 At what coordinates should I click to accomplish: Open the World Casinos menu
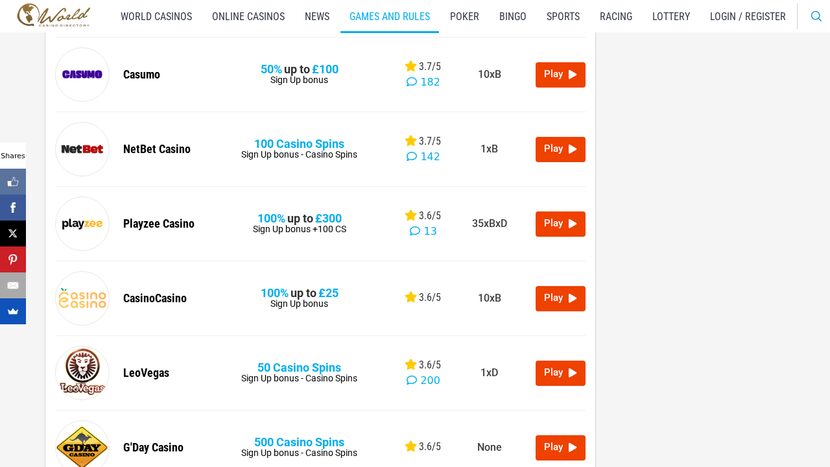(x=156, y=17)
